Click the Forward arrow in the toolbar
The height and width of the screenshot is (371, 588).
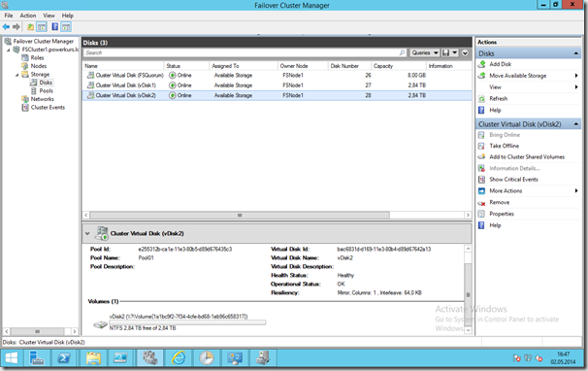pos(16,26)
